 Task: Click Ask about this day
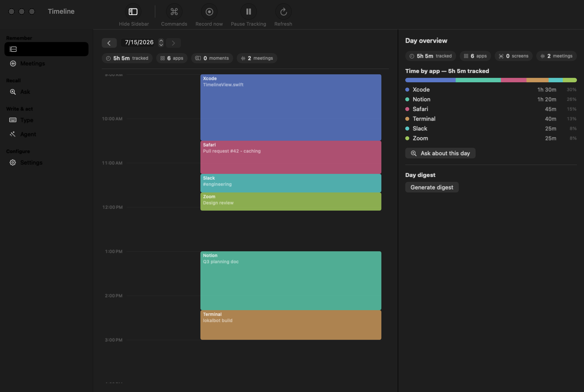440,153
